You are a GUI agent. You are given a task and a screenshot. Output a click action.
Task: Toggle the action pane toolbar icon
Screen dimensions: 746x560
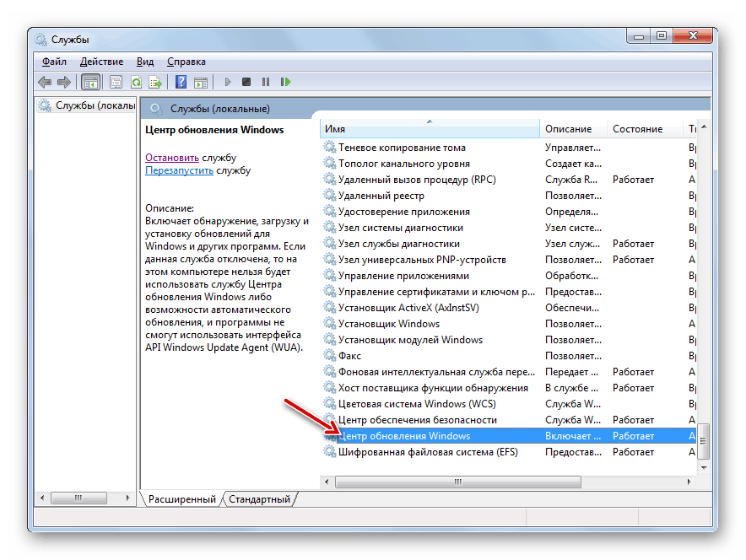pyautogui.click(x=201, y=82)
